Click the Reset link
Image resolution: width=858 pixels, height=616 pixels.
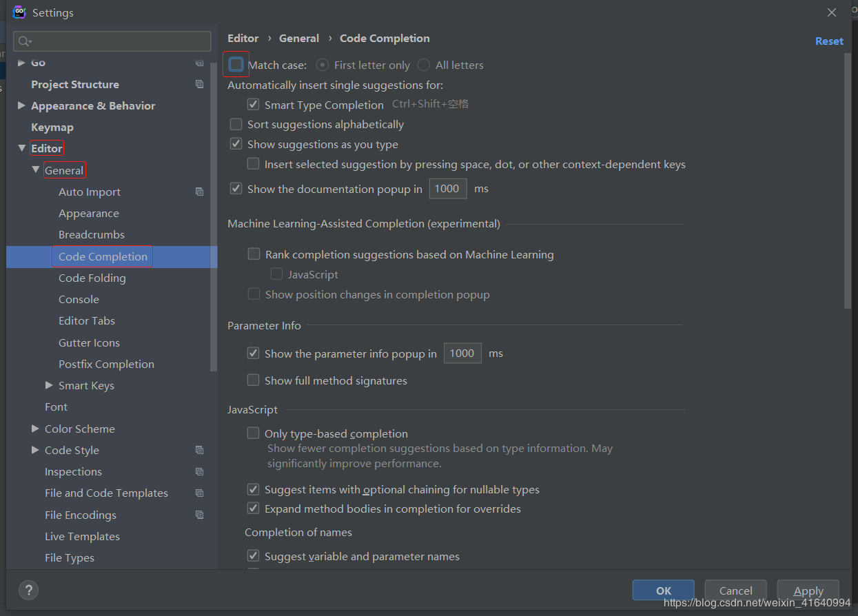829,41
